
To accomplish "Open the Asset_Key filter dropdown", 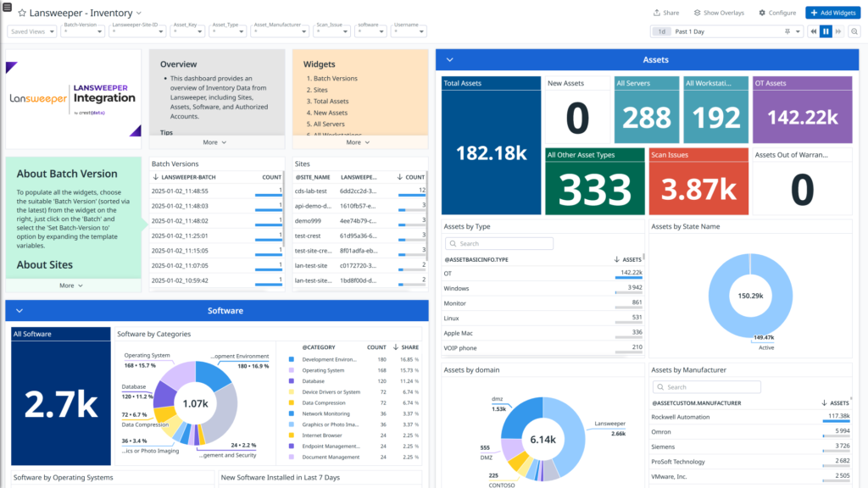I will pyautogui.click(x=187, y=31).
